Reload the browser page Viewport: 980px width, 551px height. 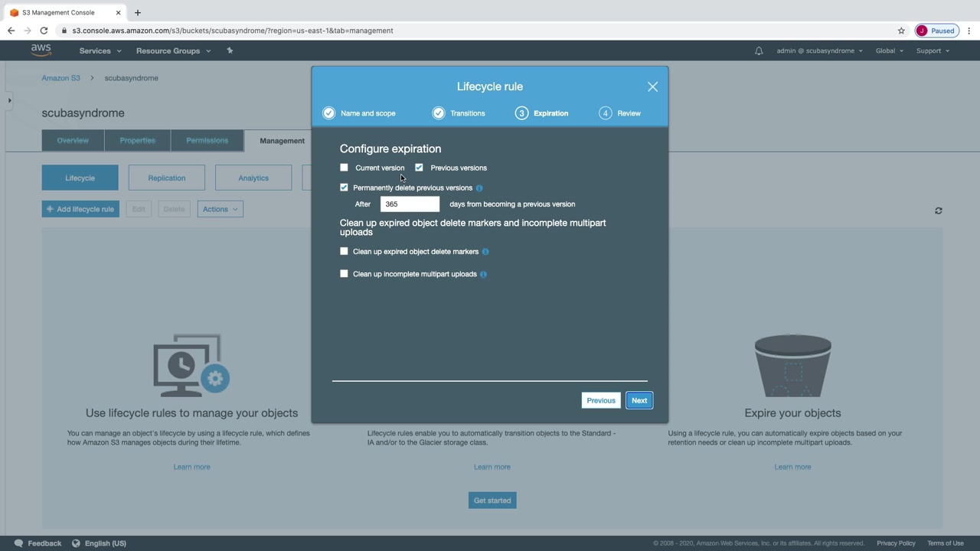point(44,31)
